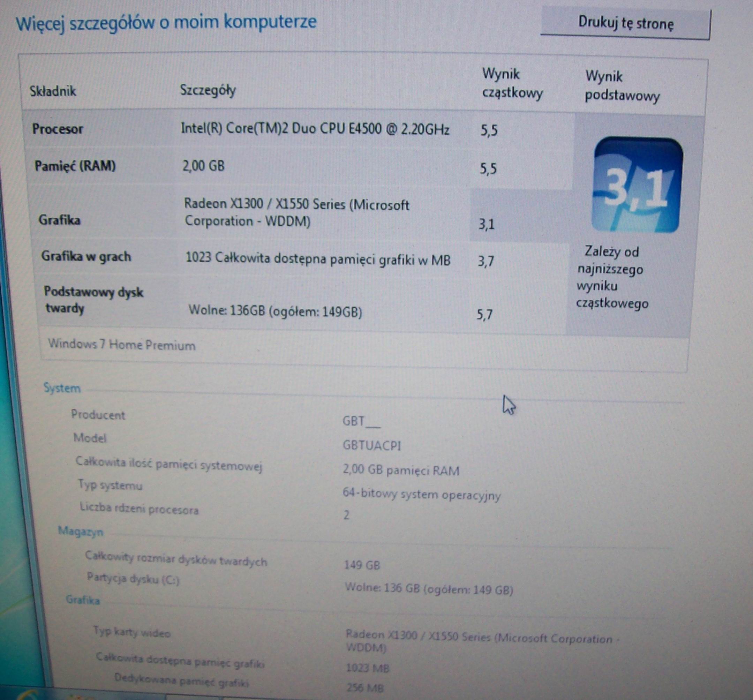Click the 'Szczegóły' column header

tap(208, 90)
